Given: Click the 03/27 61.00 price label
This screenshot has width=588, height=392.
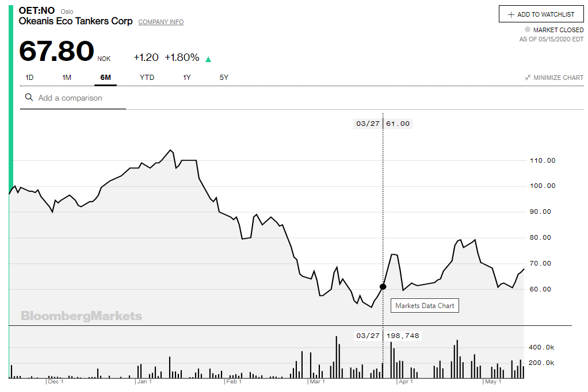Looking at the screenshot, I should [x=383, y=124].
